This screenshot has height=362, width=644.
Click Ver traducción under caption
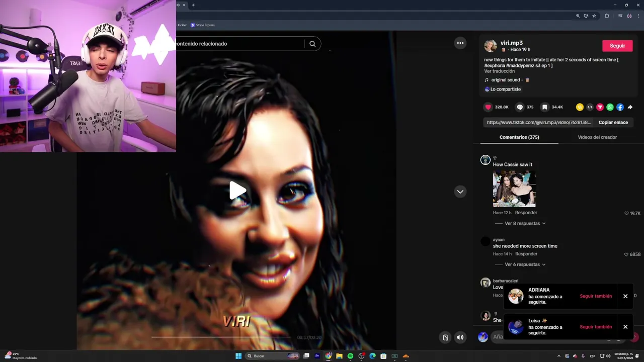coord(499,71)
